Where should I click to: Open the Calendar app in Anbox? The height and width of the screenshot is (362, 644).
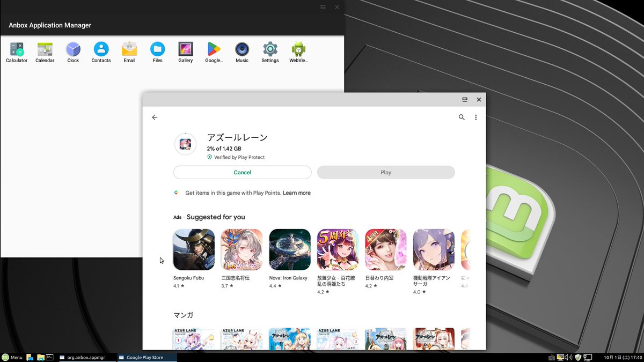pos(45,53)
